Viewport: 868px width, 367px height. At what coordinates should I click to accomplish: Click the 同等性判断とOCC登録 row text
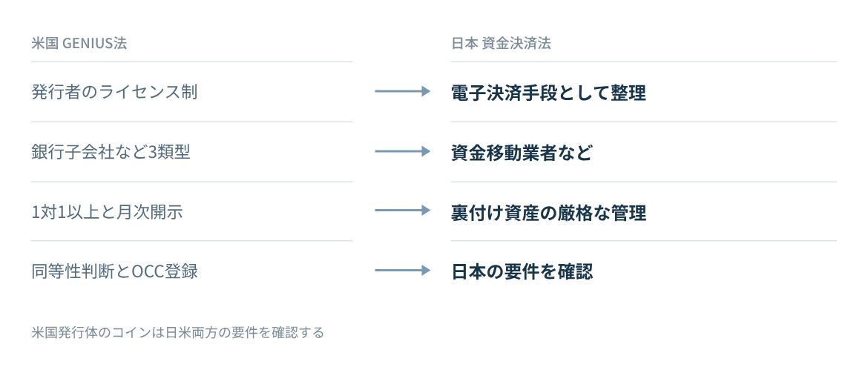pos(114,271)
